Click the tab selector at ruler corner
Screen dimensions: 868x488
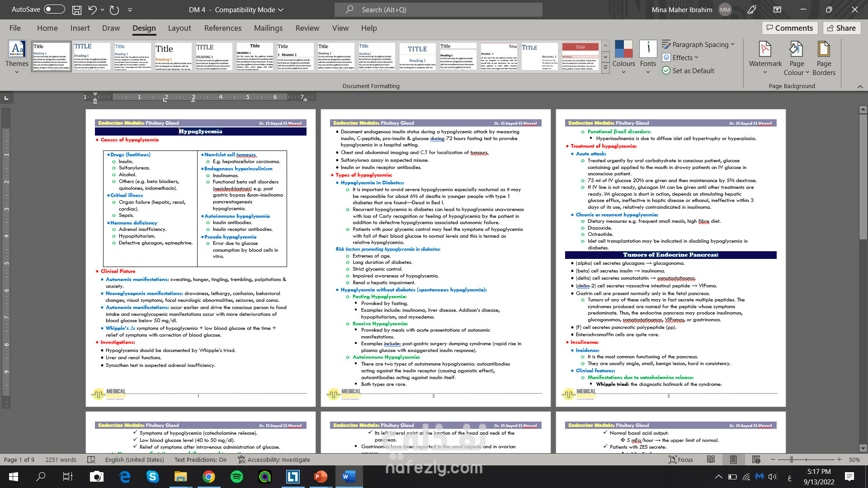point(6,97)
